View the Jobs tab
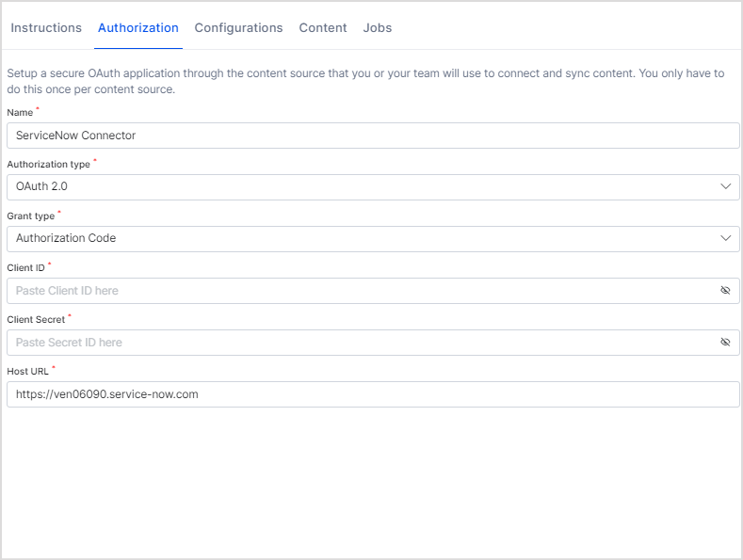The height and width of the screenshot is (560, 743). point(378,28)
